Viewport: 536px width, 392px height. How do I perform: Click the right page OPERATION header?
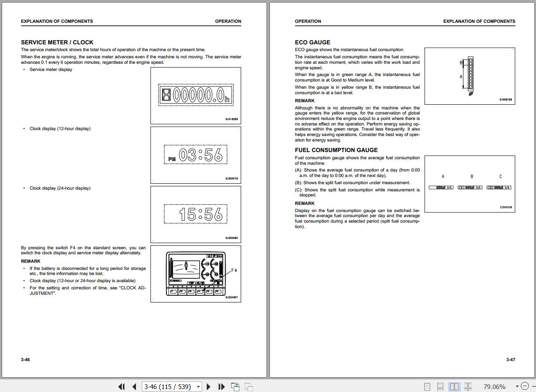tap(308, 21)
